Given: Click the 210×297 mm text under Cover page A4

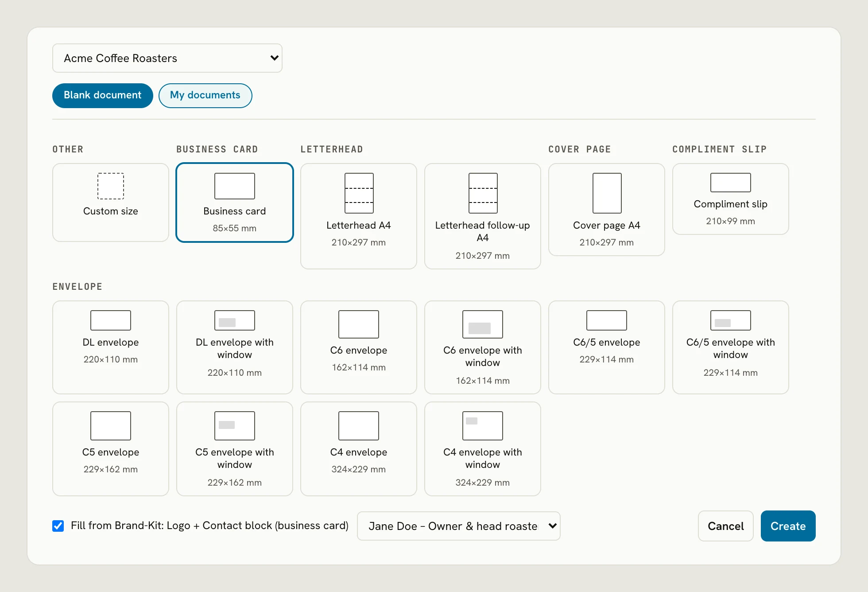Looking at the screenshot, I should 607,242.
